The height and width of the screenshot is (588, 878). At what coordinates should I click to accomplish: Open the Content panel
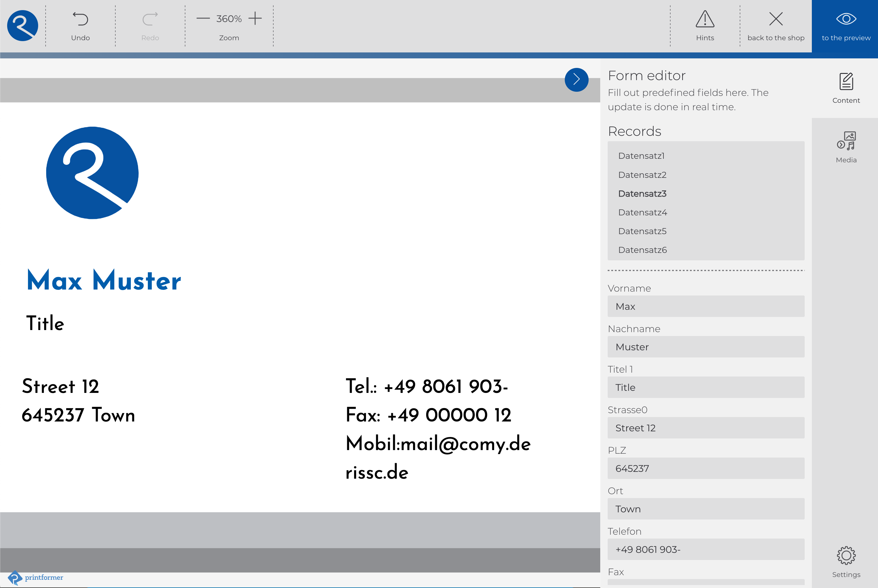pos(846,87)
